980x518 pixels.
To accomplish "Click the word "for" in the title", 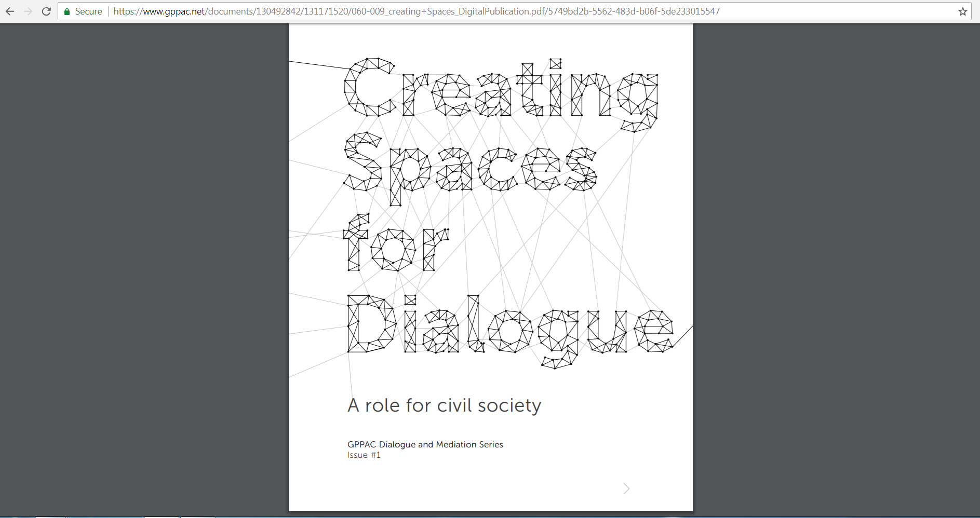I will [396, 242].
